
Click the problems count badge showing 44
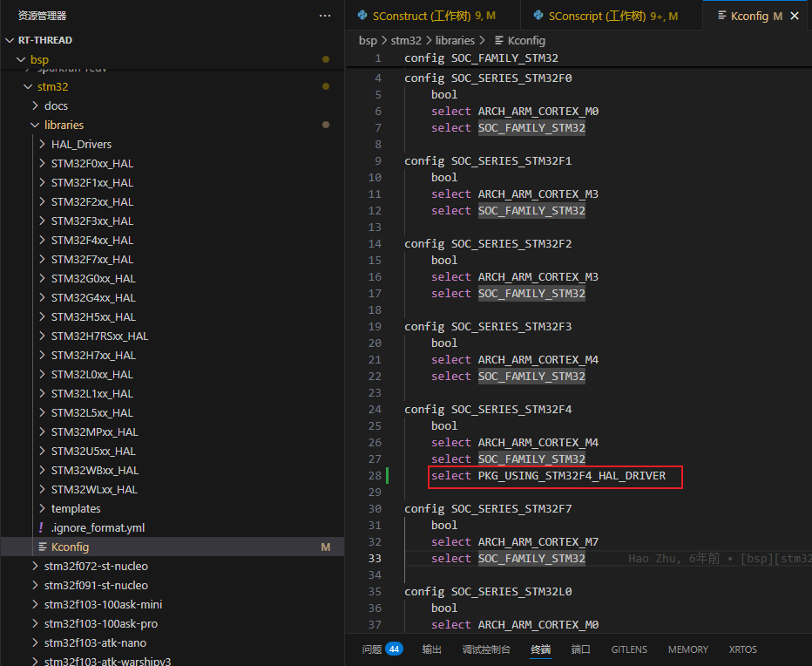tap(394, 649)
